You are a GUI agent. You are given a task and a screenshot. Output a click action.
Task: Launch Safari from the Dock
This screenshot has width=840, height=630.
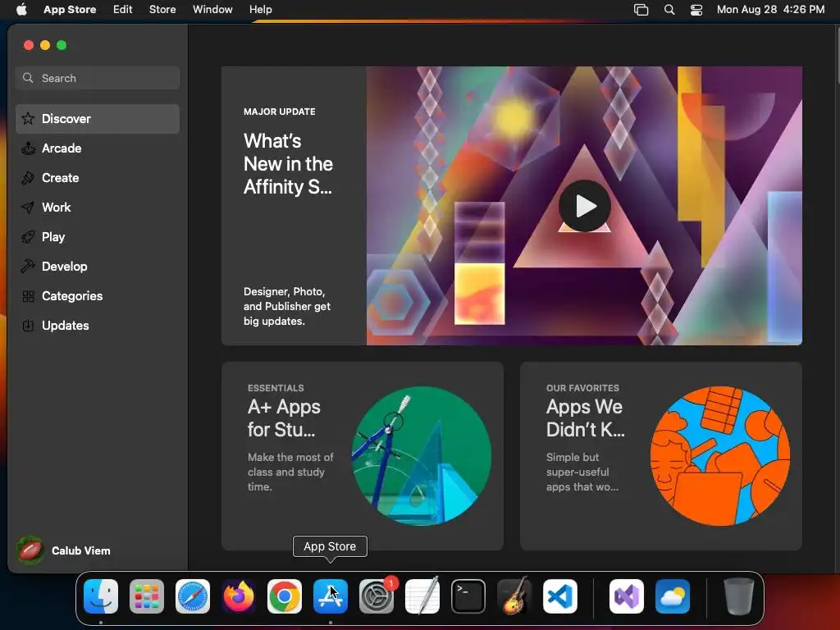[193, 596]
